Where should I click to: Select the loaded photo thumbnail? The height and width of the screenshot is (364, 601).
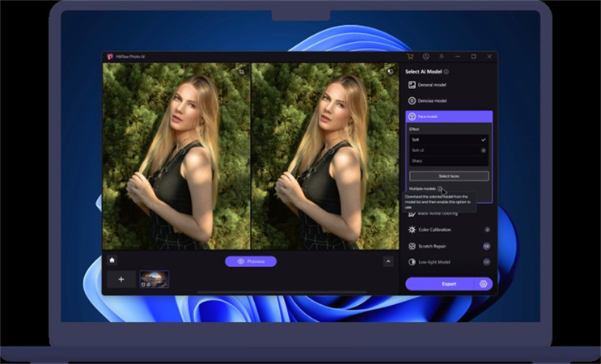[154, 279]
